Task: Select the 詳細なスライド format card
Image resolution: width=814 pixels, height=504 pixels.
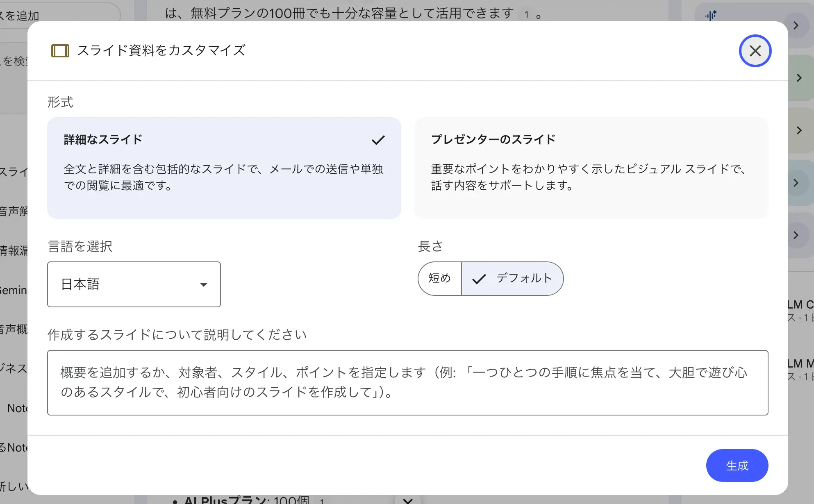Action: click(224, 168)
